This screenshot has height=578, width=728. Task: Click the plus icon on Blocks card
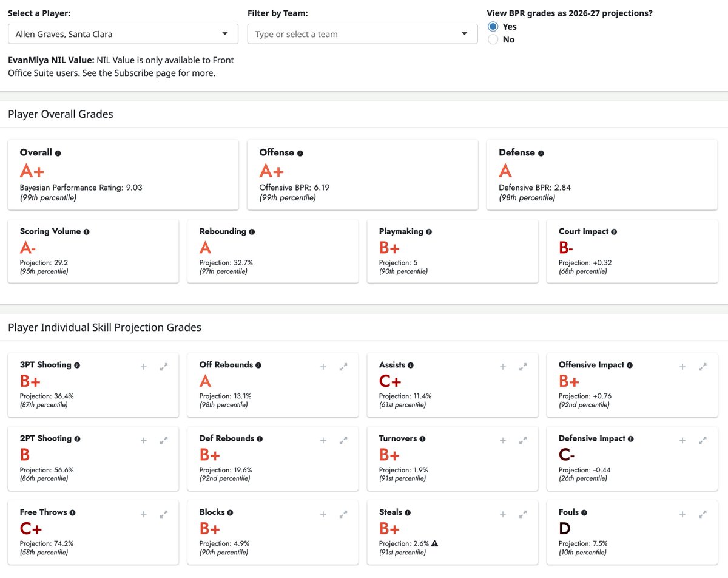(323, 514)
